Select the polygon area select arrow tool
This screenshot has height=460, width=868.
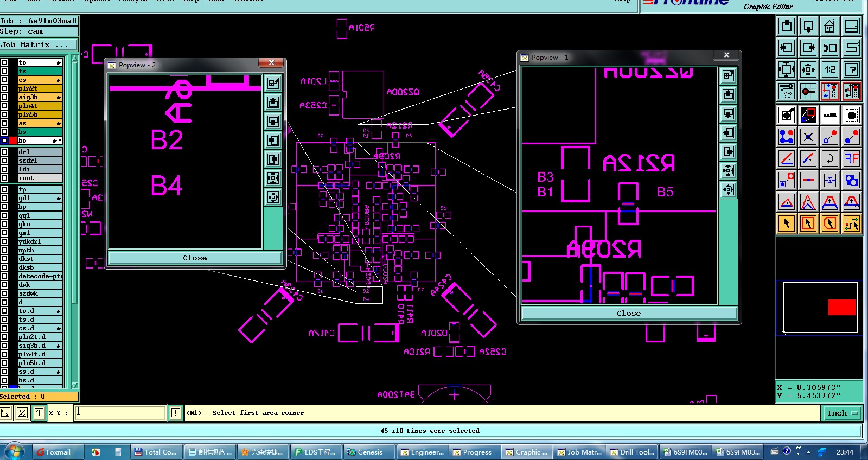tap(830, 223)
